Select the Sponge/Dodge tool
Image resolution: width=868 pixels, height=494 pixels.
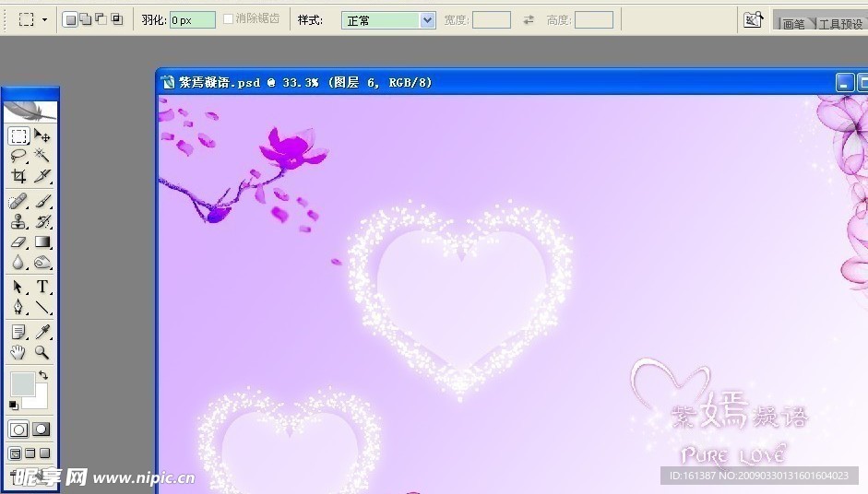point(42,263)
